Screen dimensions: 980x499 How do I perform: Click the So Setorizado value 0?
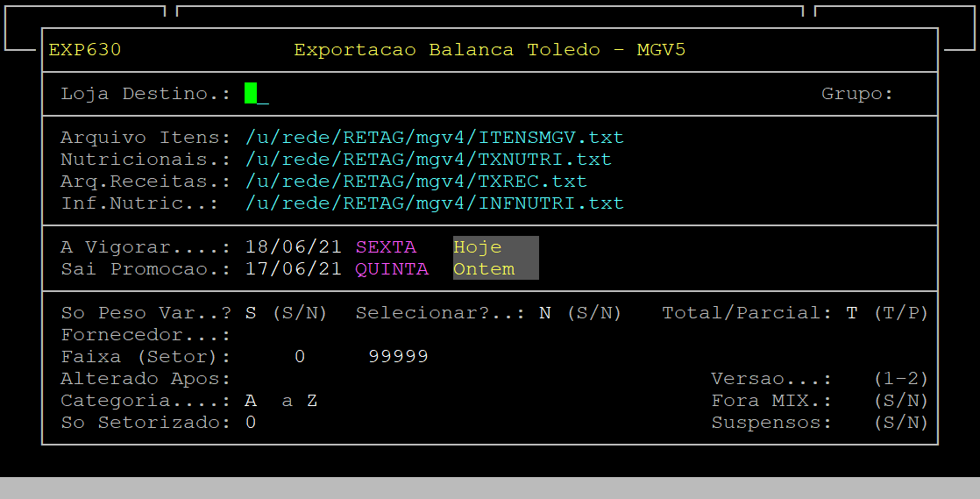click(251, 423)
